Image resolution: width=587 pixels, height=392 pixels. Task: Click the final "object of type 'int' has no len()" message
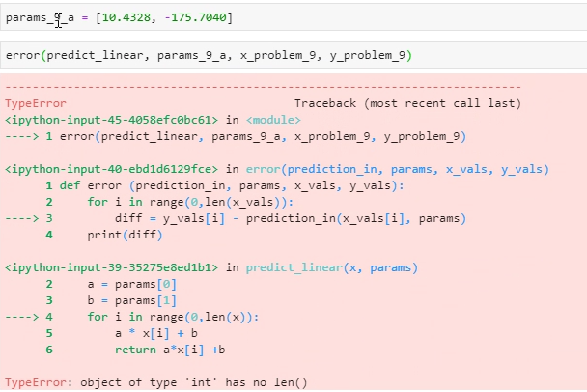click(194, 383)
